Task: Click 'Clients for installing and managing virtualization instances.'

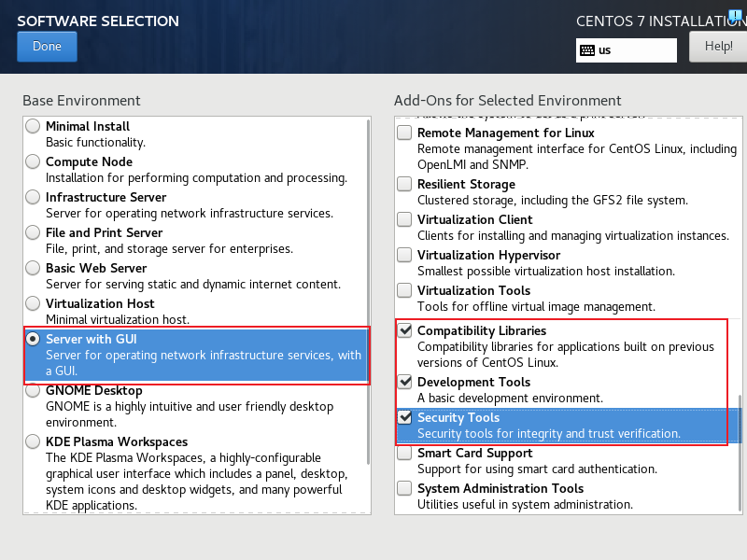Action: coord(573,236)
